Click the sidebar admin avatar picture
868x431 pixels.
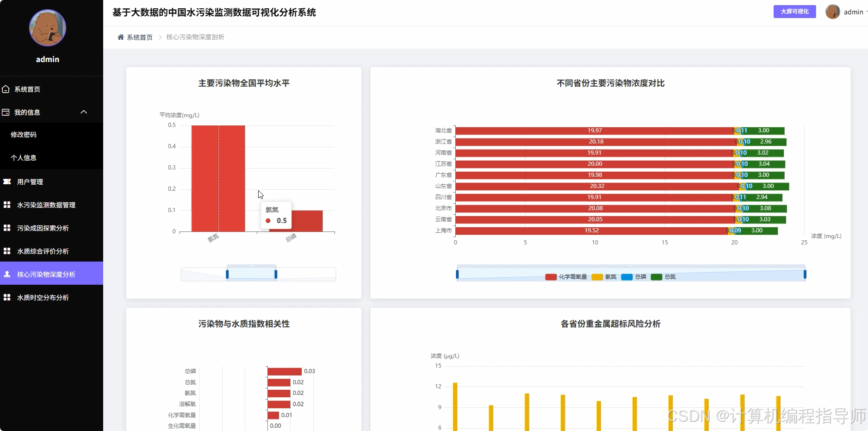pos(48,28)
